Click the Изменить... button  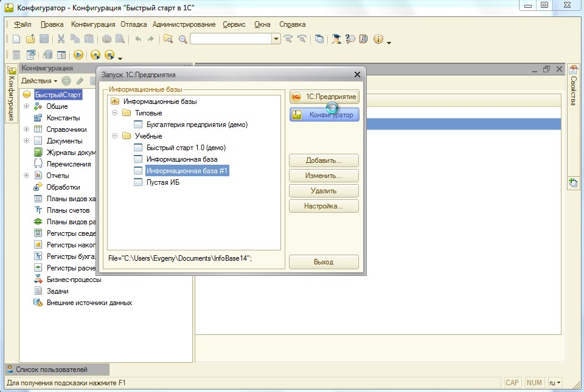click(324, 176)
